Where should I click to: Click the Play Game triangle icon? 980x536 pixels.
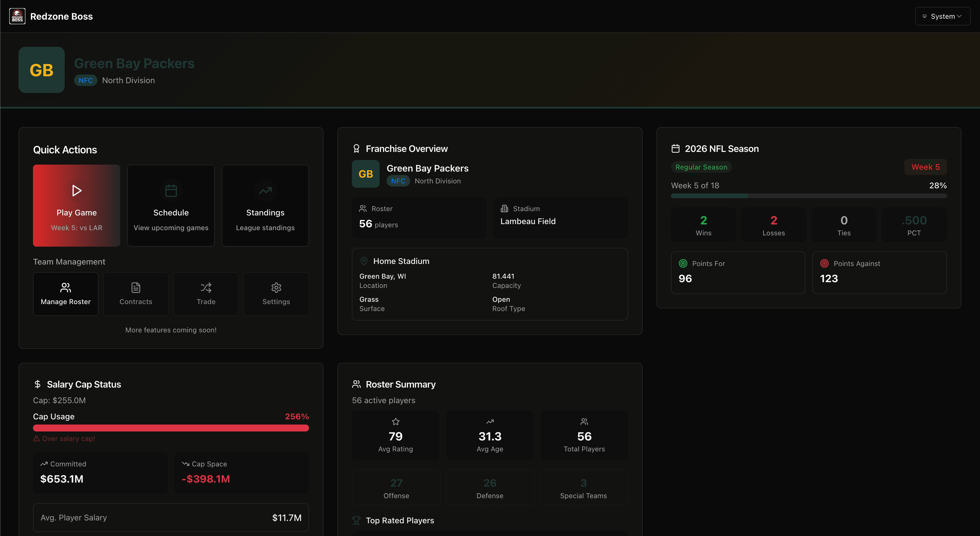pos(77,190)
